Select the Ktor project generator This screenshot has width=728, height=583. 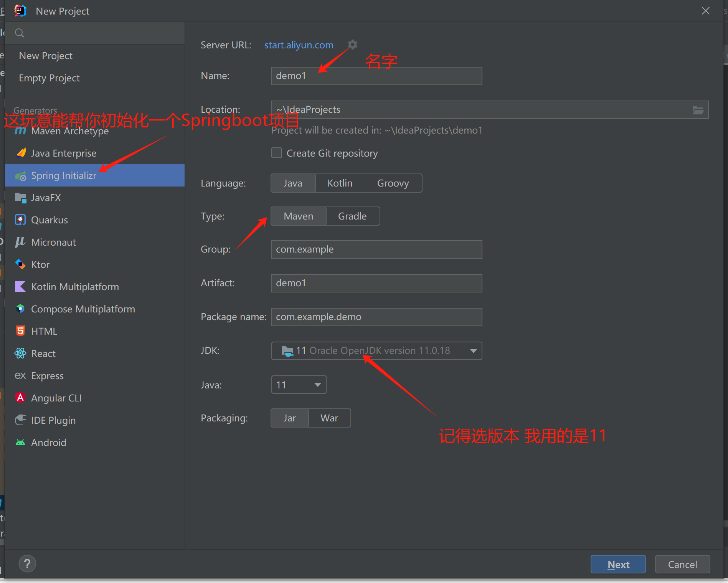(40, 264)
